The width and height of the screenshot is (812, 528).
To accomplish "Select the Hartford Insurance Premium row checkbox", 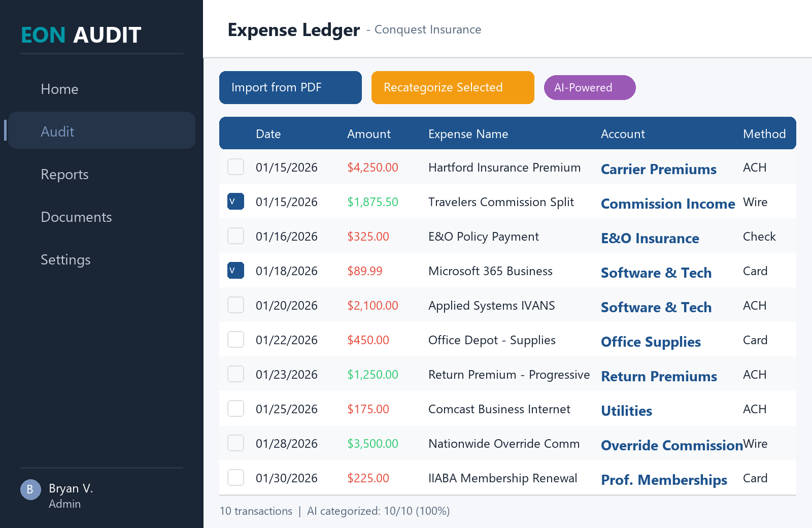I will [235, 167].
